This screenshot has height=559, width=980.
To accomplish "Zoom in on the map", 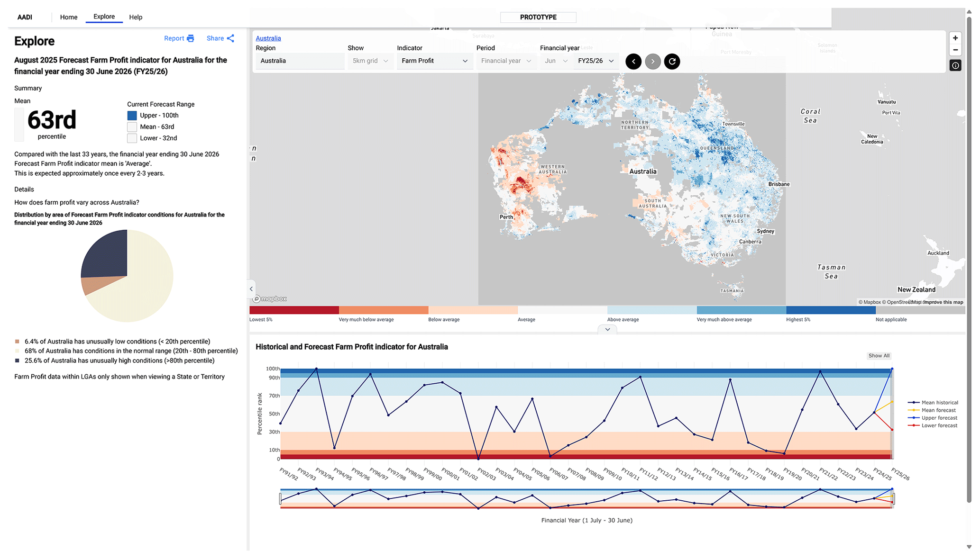I will (955, 38).
